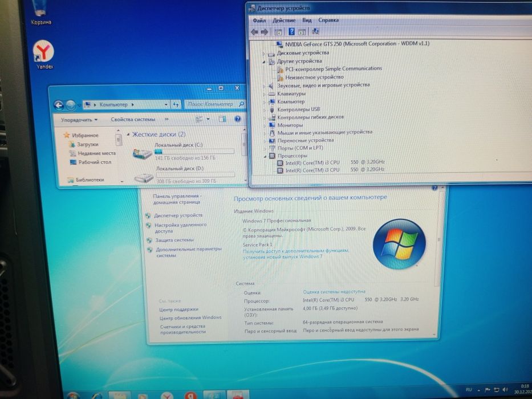Image resolution: width=532 pixels, height=399 pixels.
Task: Open Защита системы link
Action: [x=174, y=240]
